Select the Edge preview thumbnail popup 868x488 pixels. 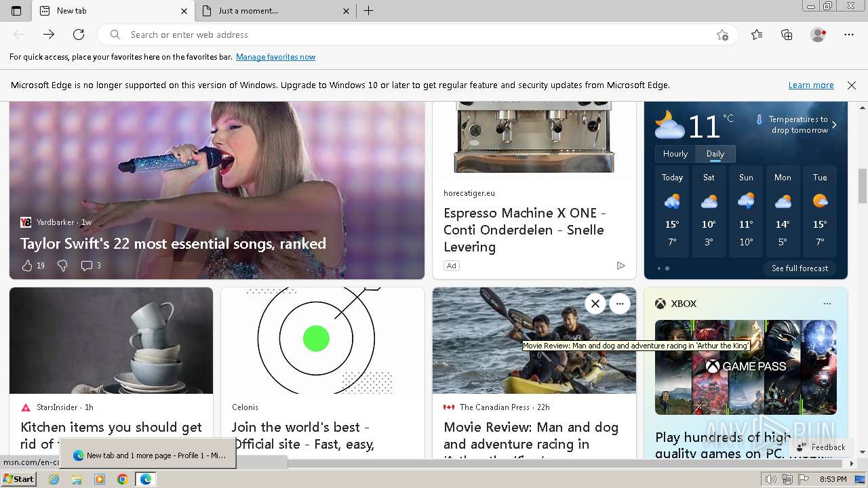148,453
